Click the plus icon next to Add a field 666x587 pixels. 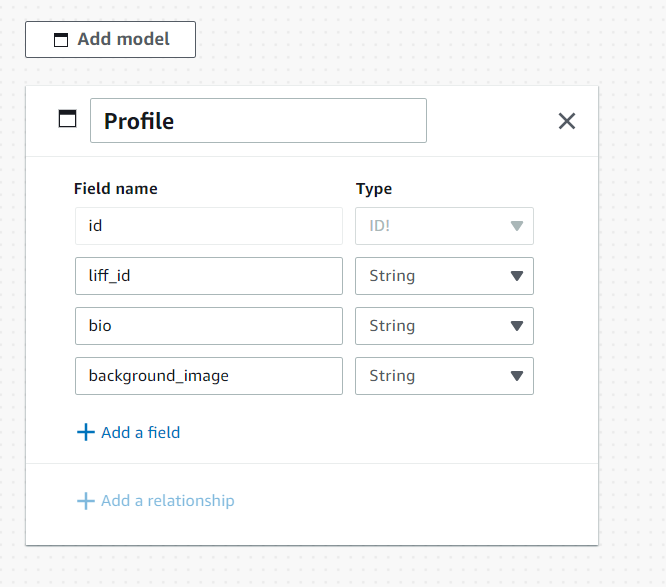click(85, 433)
